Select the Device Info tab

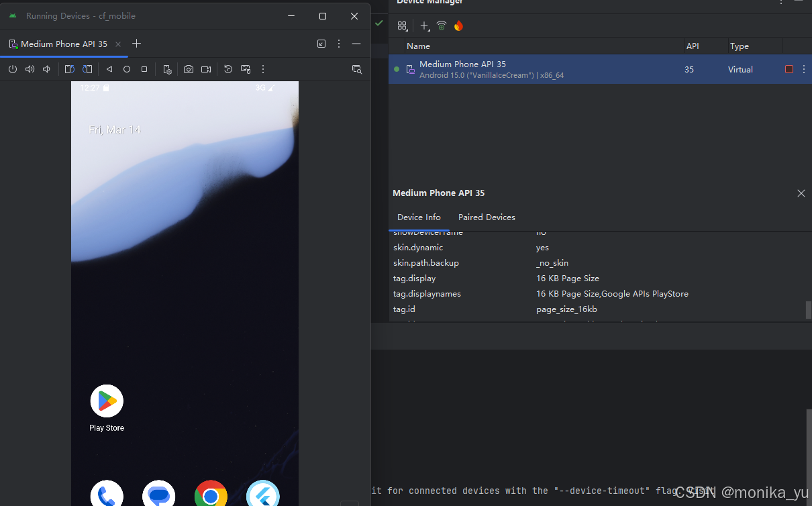click(419, 217)
